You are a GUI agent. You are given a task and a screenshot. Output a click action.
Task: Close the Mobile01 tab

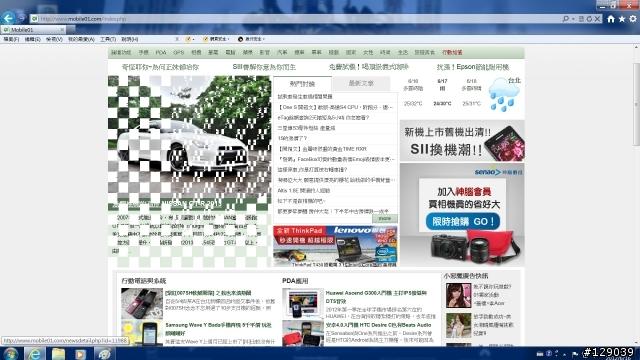[x=62, y=29]
